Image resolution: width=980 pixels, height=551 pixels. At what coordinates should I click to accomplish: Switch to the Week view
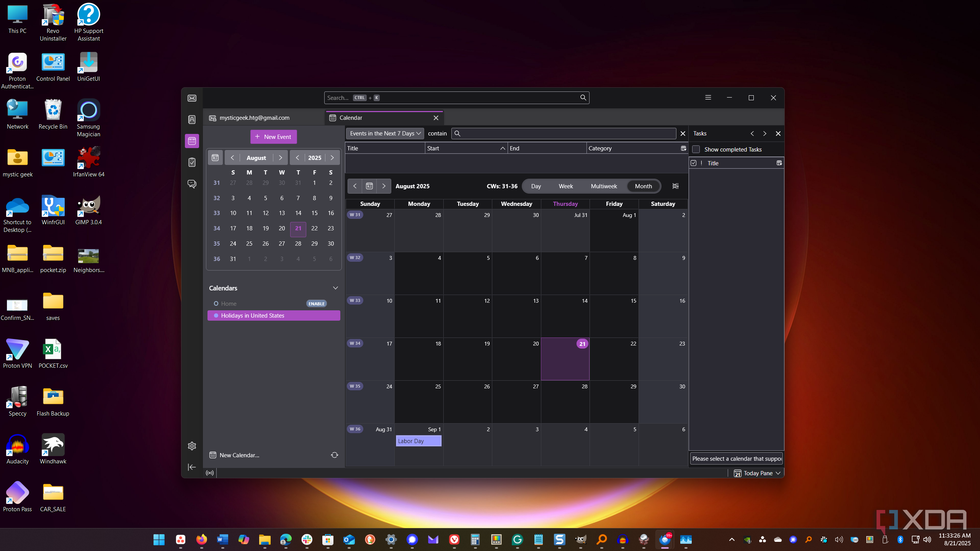tap(565, 186)
